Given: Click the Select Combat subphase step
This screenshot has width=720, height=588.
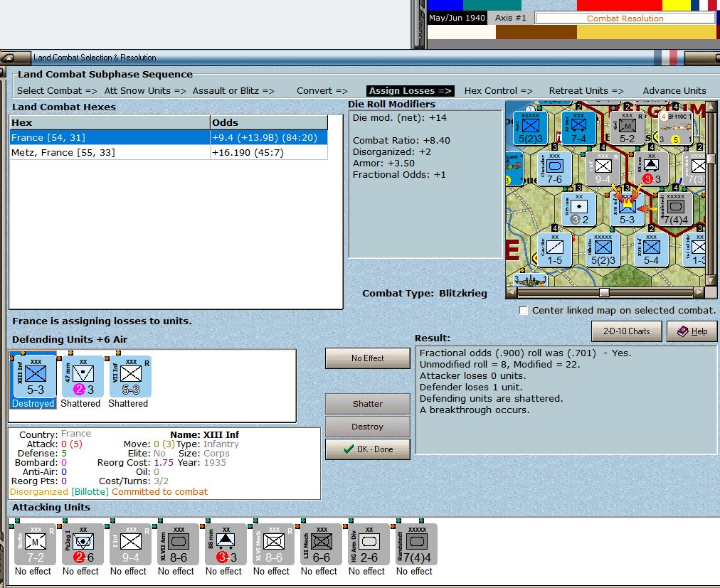Looking at the screenshot, I should 57,91.
